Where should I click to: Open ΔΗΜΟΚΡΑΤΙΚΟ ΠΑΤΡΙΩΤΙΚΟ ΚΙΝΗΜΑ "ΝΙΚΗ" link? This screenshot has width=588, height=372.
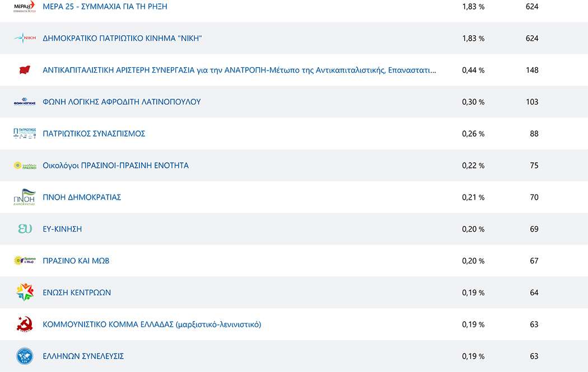coord(122,38)
